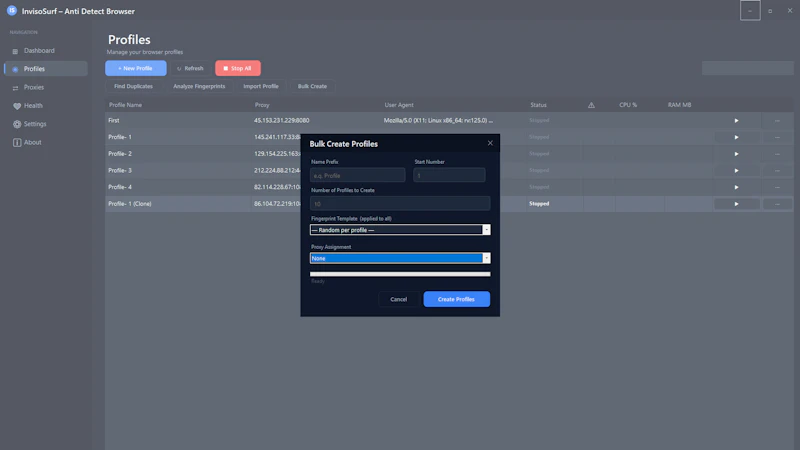Close the Bulk Create Profiles dialog
This screenshot has width=800, height=450.
tap(490, 143)
